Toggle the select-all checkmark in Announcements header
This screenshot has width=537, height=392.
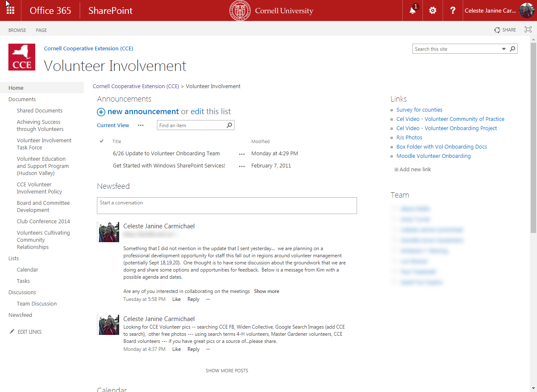tap(102, 141)
